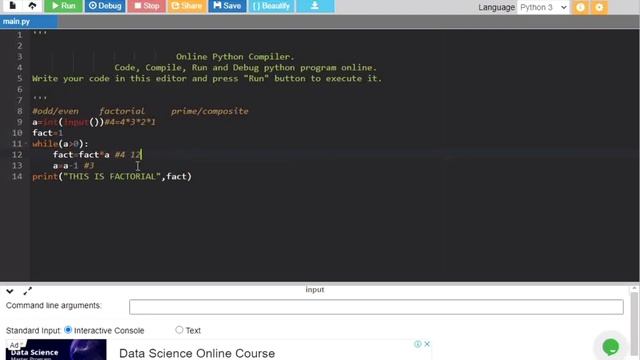Collapse the code fold at line 11
640x360 pixels.
pos(26,144)
